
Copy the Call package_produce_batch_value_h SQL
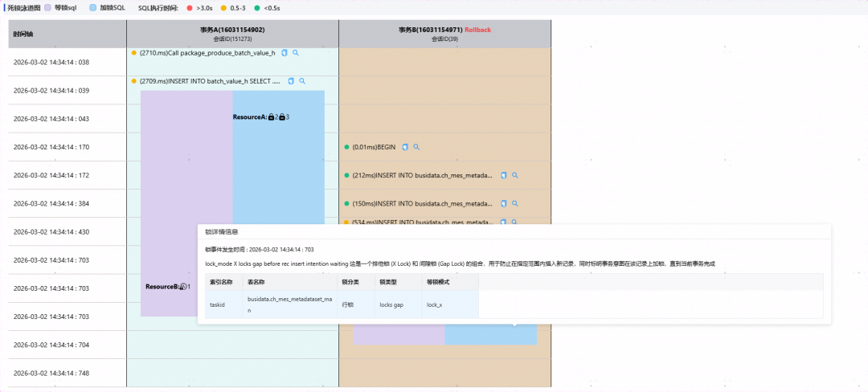tap(285, 53)
